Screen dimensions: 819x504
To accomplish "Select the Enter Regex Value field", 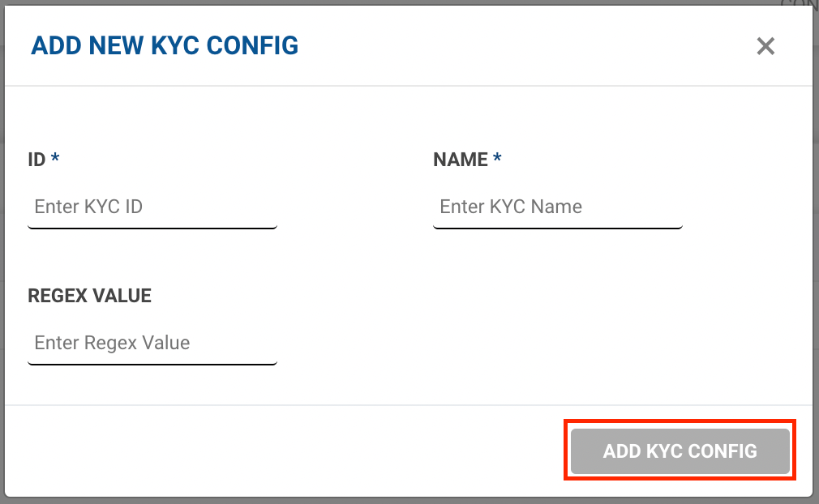I will pyautogui.click(x=152, y=344).
